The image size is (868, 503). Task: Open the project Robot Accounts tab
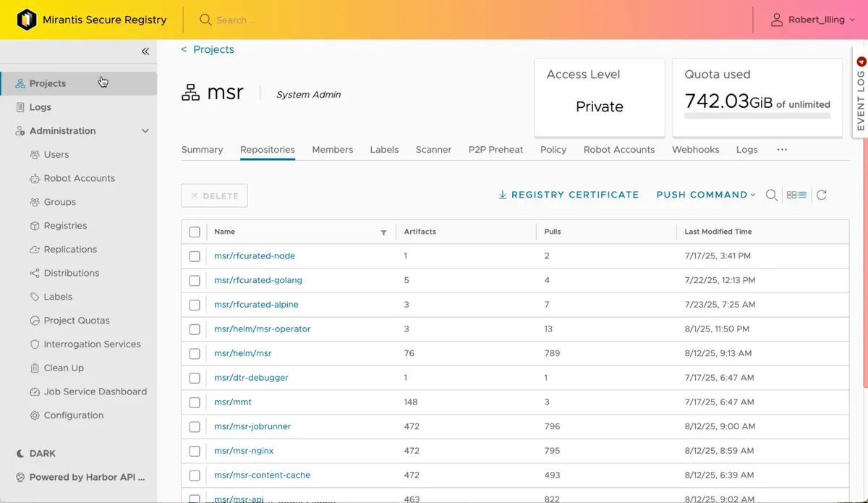click(619, 150)
